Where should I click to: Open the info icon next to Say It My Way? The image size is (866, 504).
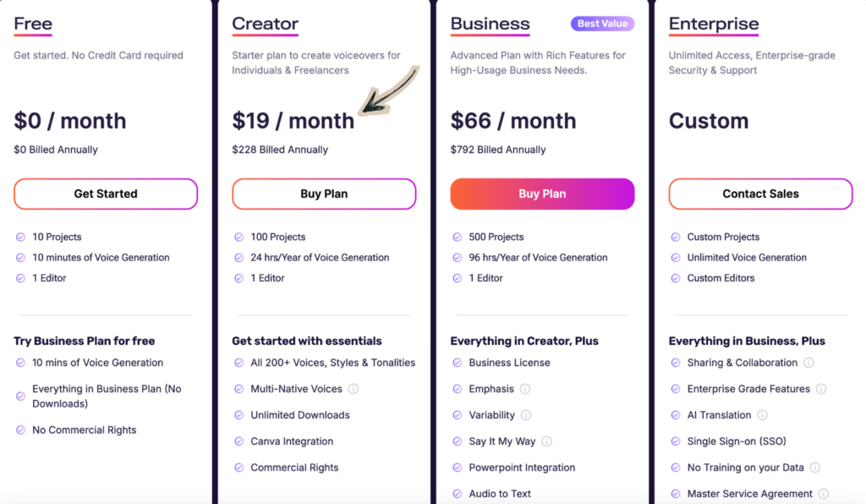click(546, 441)
